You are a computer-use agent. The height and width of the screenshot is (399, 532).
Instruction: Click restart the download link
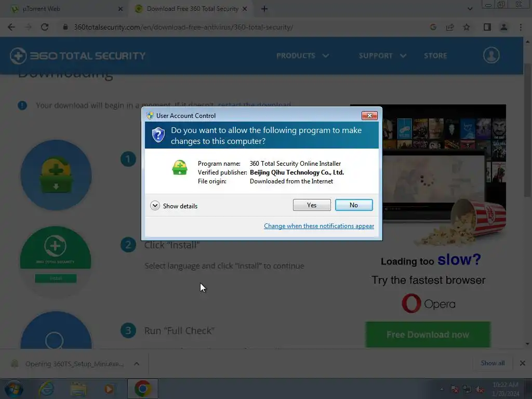(x=254, y=105)
